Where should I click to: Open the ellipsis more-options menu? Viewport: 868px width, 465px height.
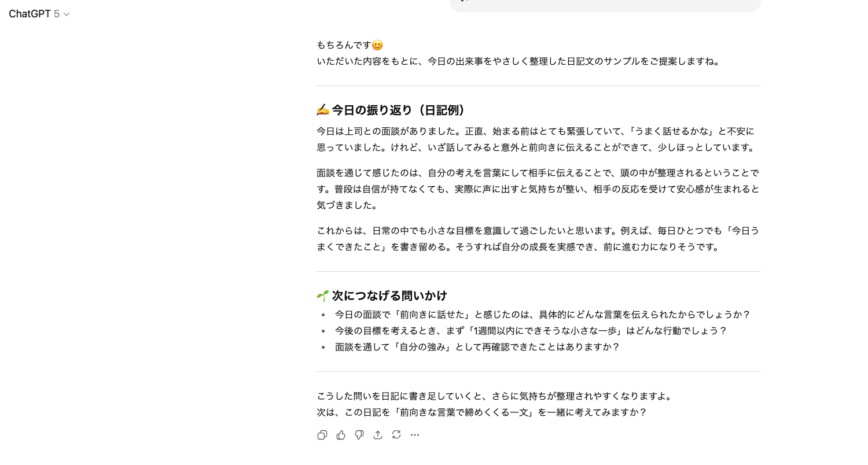(x=415, y=435)
